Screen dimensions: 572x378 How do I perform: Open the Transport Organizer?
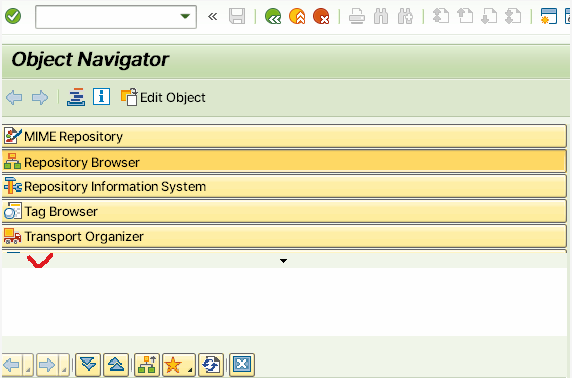[x=285, y=236]
